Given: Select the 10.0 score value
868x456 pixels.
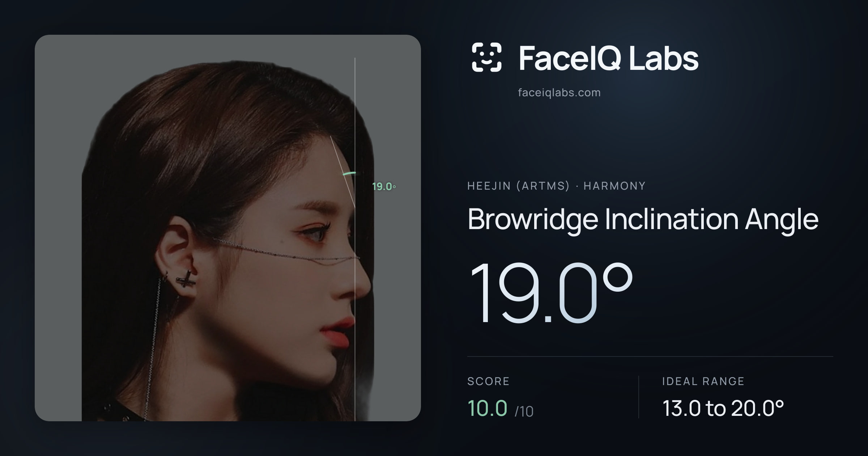Looking at the screenshot, I should coord(487,408).
